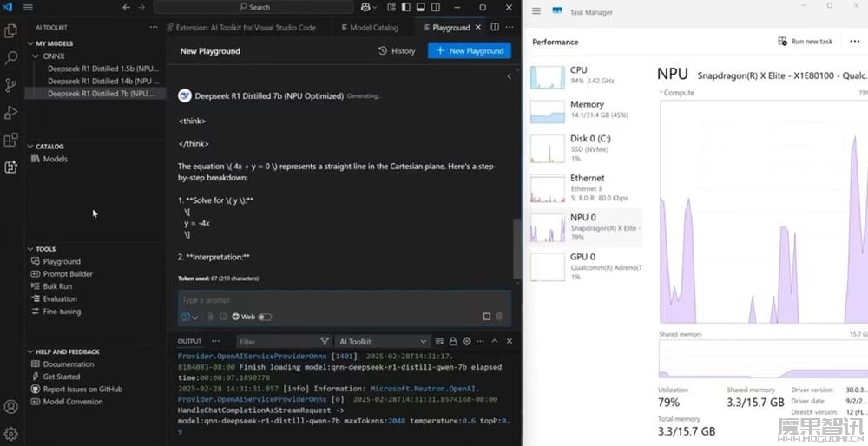The height and width of the screenshot is (446, 868).
Task: Focus the Type a prompt input
Action: click(345, 300)
